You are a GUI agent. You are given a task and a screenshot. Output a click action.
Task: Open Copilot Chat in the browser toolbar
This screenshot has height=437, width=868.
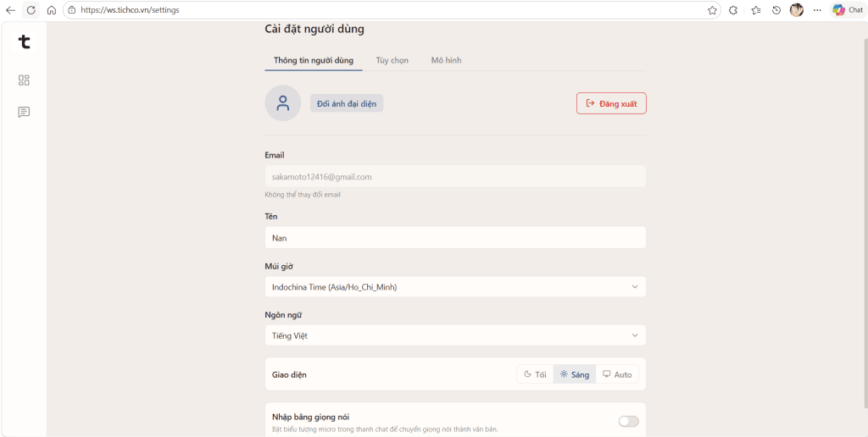pyautogui.click(x=848, y=10)
